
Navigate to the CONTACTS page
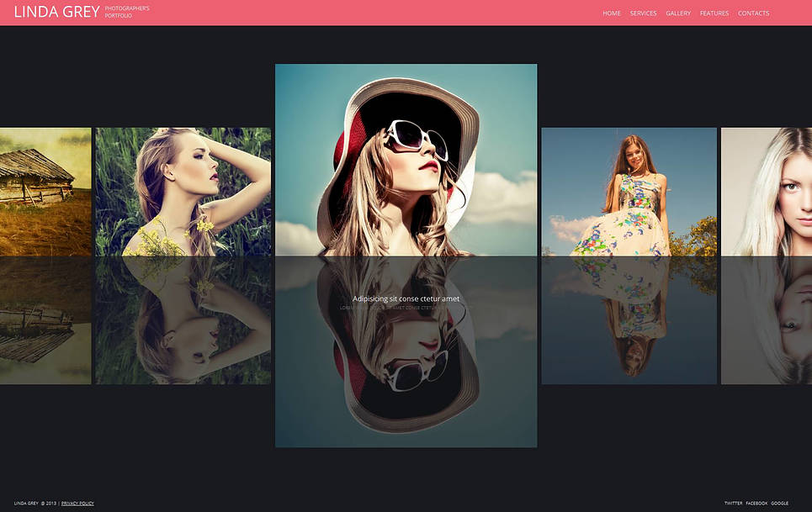point(753,13)
